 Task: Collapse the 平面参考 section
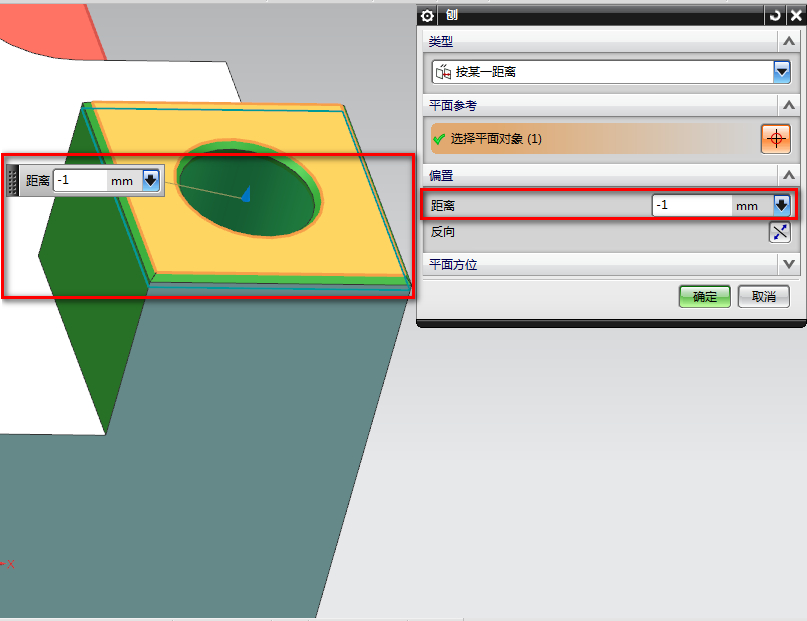(x=789, y=106)
